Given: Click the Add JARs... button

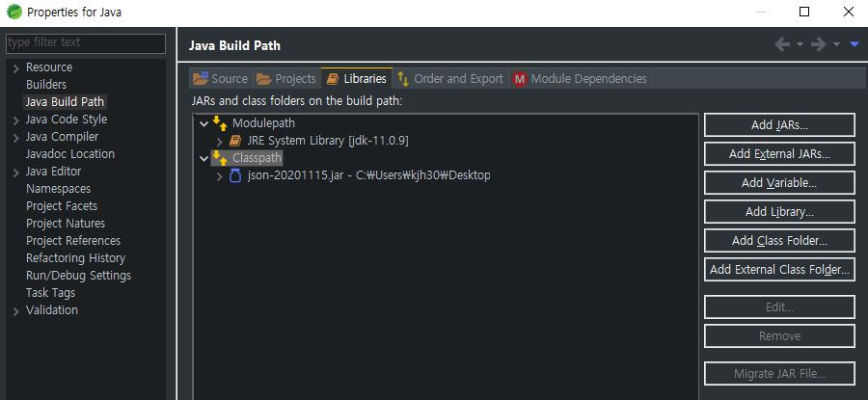Looking at the screenshot, I should [779, 125].
